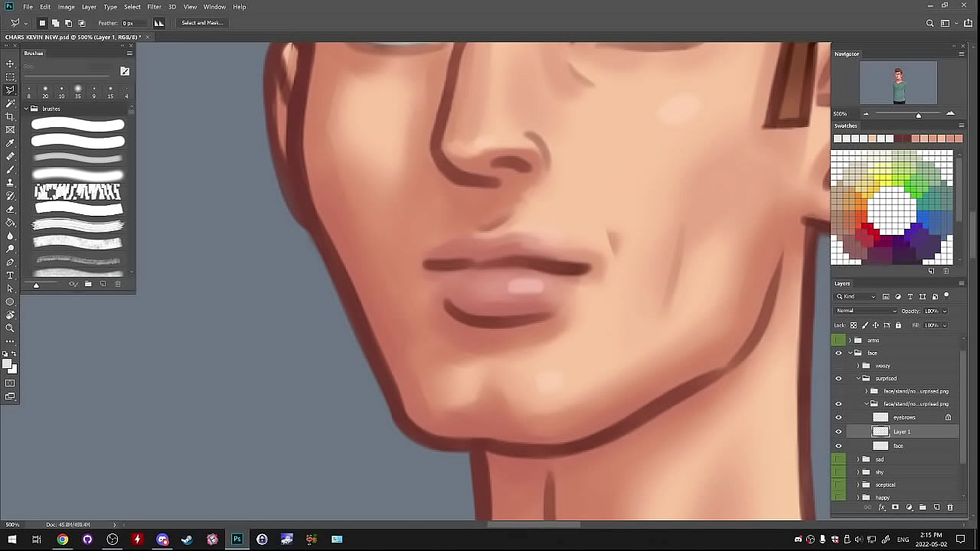Image resolution: width=980 pixels, height=551 pixels.
Task: Open the Window menu
Action: [214, 7]
